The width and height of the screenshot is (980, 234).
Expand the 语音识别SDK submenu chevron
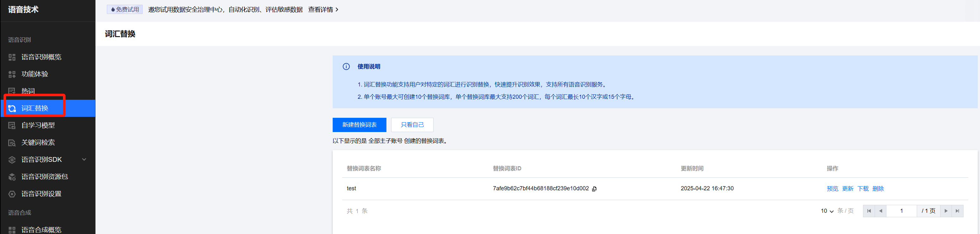84,159
